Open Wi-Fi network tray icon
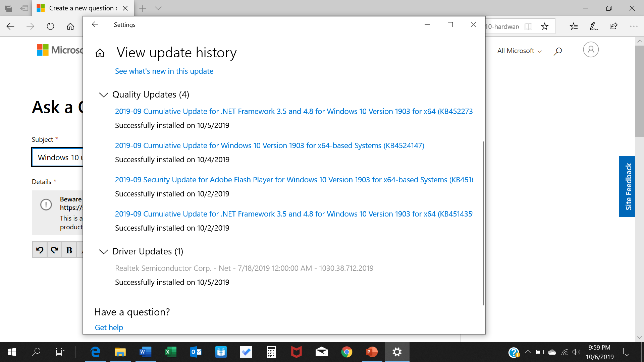Viewport: 644px width, 362px height. point(565,352)
